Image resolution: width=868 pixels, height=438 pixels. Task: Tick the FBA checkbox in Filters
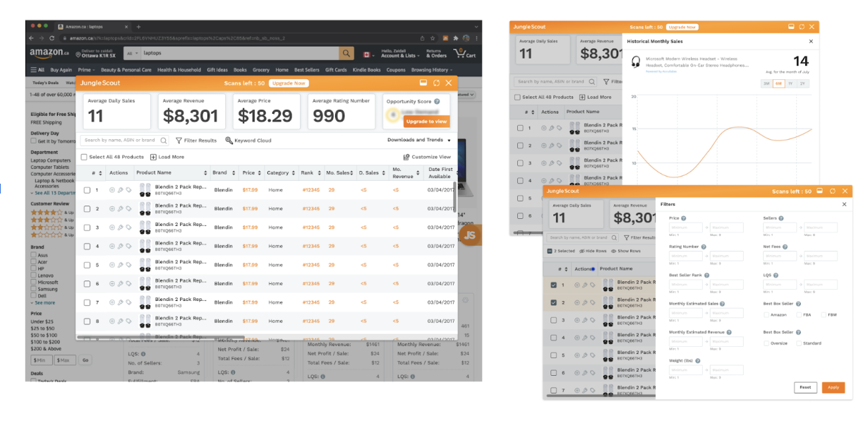pyautogui.click(x=799, y=315)
